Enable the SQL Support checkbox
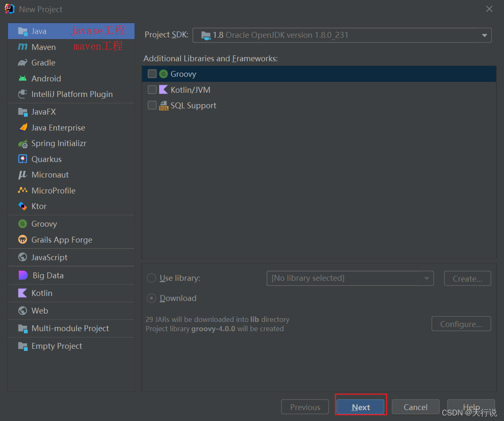This screenshot has width=504, height=421. pos(152,105)
